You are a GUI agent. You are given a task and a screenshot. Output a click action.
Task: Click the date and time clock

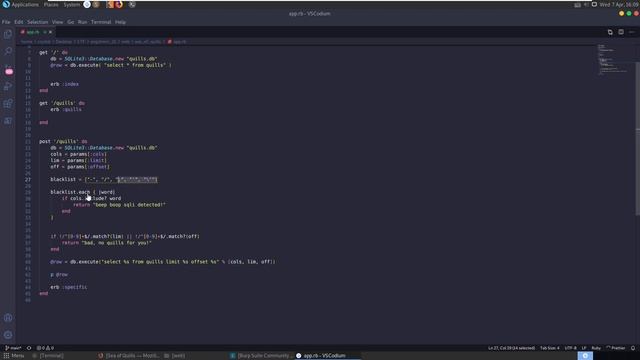pos(619,5)
